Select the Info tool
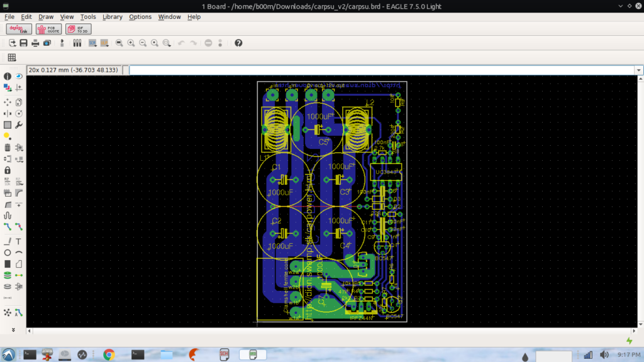Screen dimensions: 644x362 tap(8, 76)
